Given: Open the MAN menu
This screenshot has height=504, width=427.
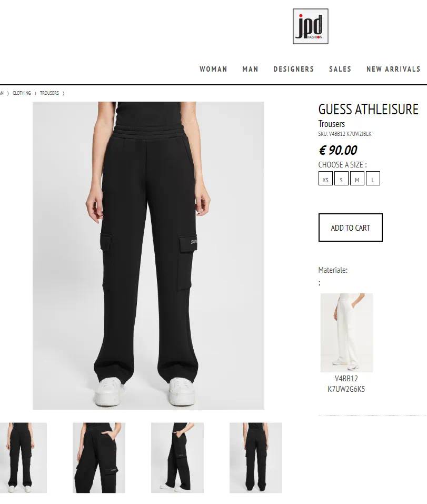Looking at the screenshot, I should tap(250, 69).
